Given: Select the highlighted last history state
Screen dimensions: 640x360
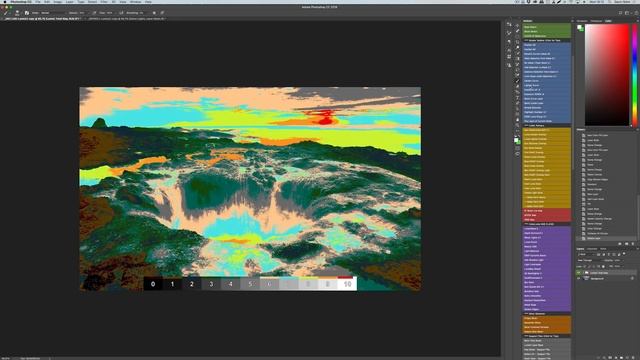Looking at the screenshot, I should tap(607, 238).
